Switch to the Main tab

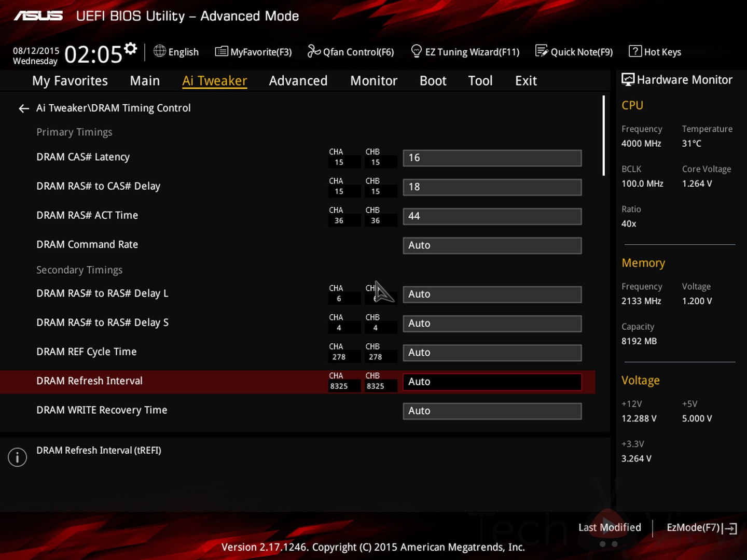(145, 81)
